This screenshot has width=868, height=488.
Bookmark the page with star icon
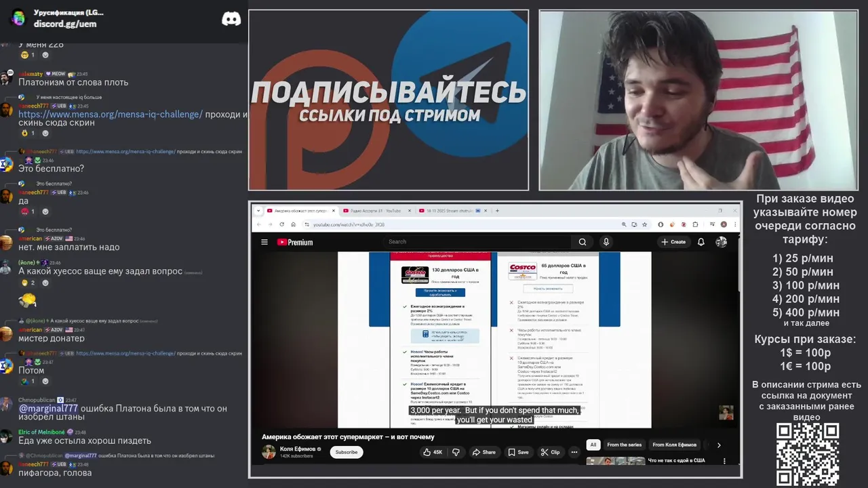(x=644, y=224)
